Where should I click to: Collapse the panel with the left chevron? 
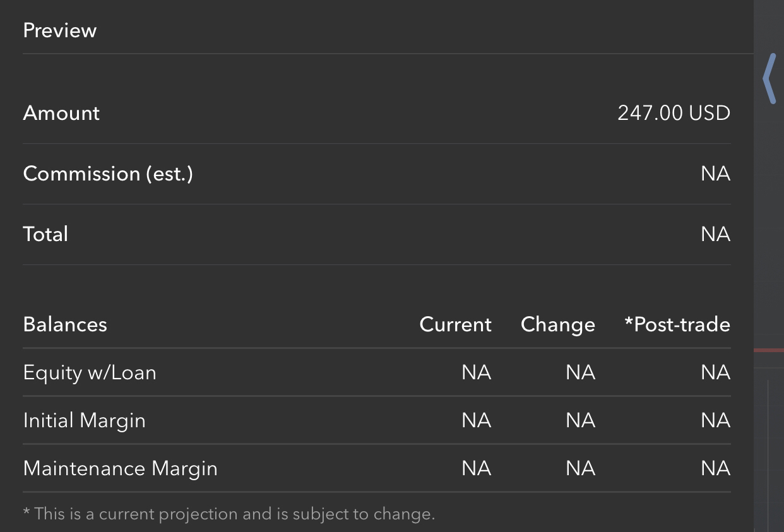click(x=769, y=78)
